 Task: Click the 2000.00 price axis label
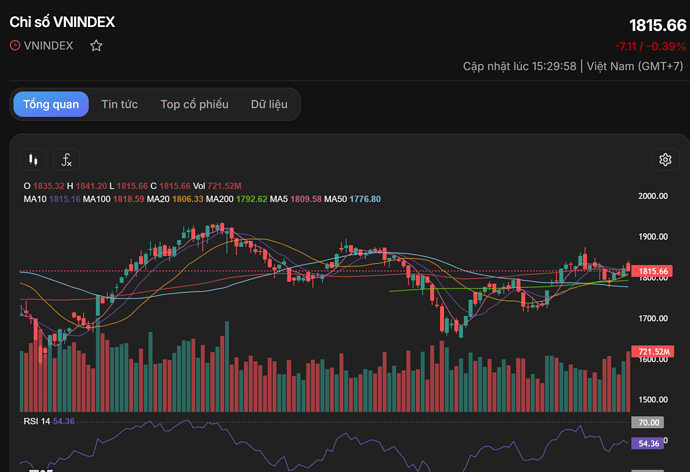click(x=653, y=196)
